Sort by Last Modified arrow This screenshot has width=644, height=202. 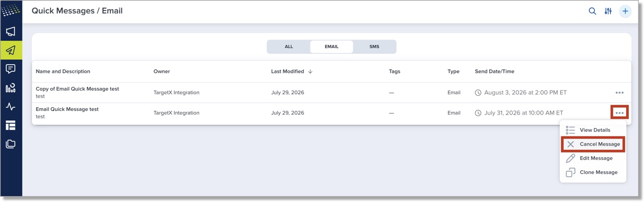[x=311, y=71]
